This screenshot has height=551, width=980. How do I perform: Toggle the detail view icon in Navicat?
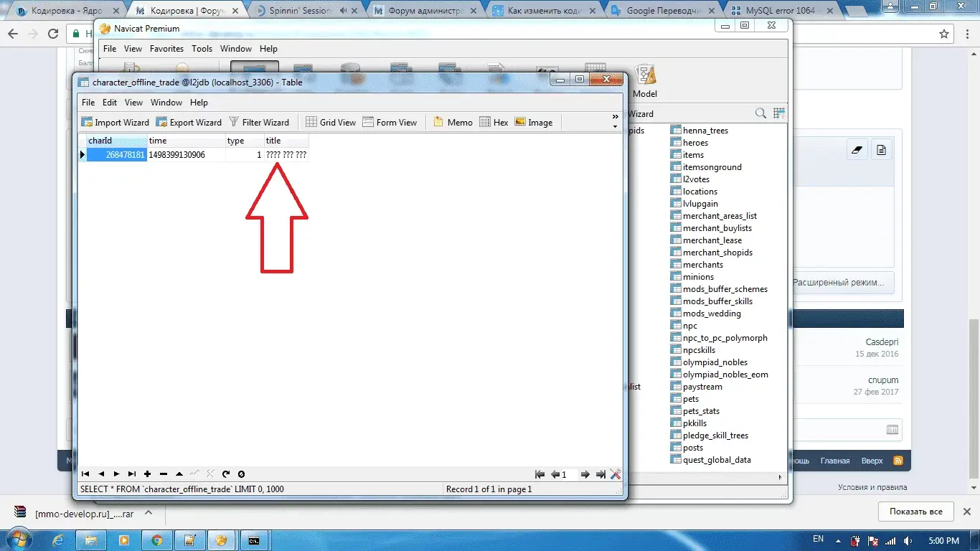click(779, 113)
